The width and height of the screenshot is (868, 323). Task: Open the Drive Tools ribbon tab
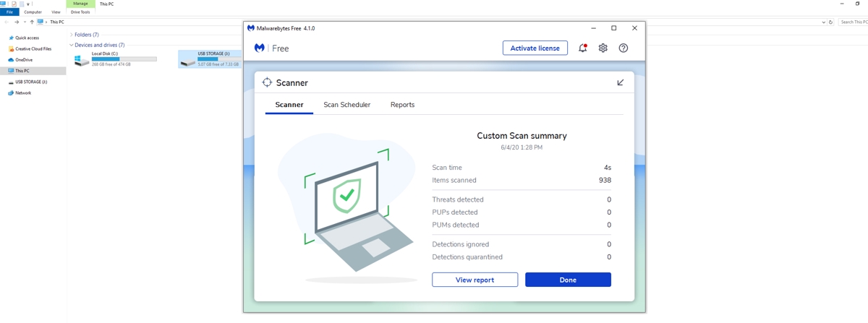pos(80,12)
